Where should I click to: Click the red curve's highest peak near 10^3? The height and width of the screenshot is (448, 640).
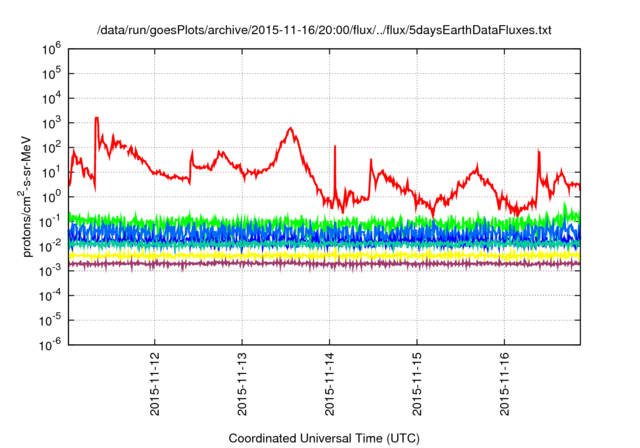tap(97, 118)
